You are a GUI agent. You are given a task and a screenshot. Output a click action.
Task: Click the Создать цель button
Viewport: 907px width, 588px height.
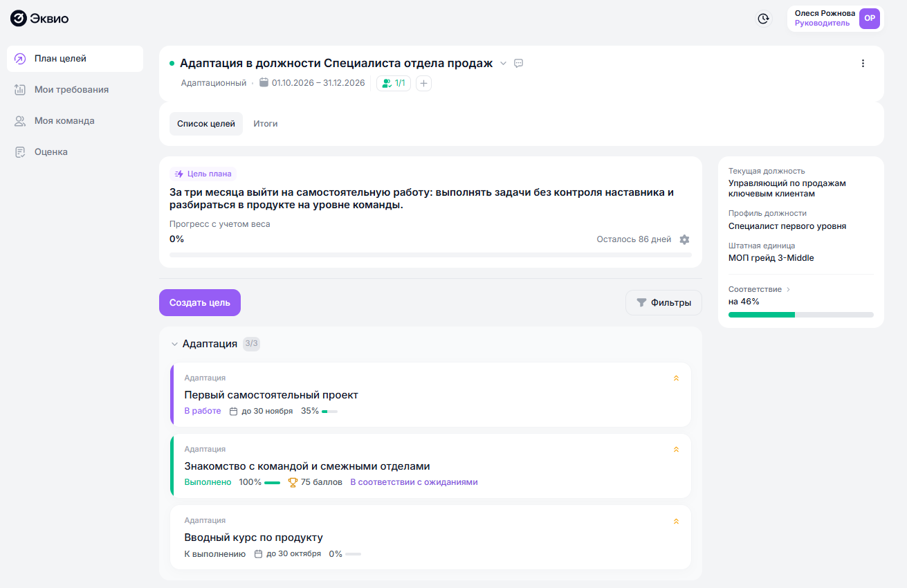tap(200, 302)
